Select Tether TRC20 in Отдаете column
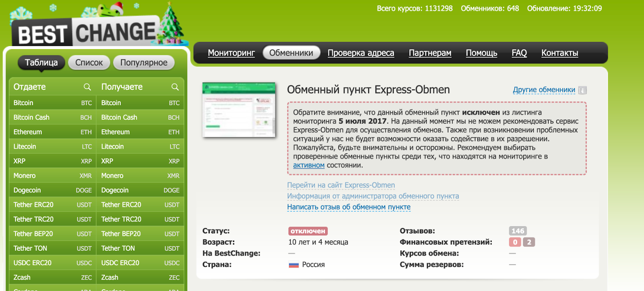Screen dimensions: 644x291 click(x=52, y=219)
